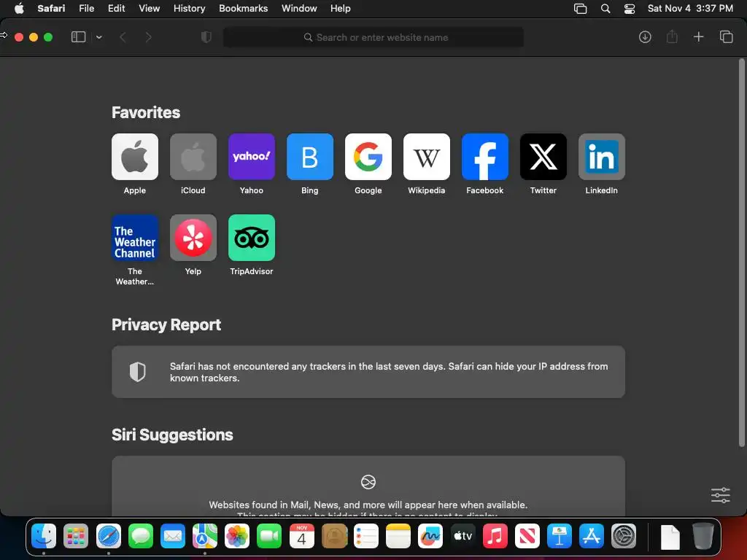The height and width of the screenshot is (560, 747).
Task: Open Launchpad from the Dock
Action: pyautogui.click(x=76, y=536)
